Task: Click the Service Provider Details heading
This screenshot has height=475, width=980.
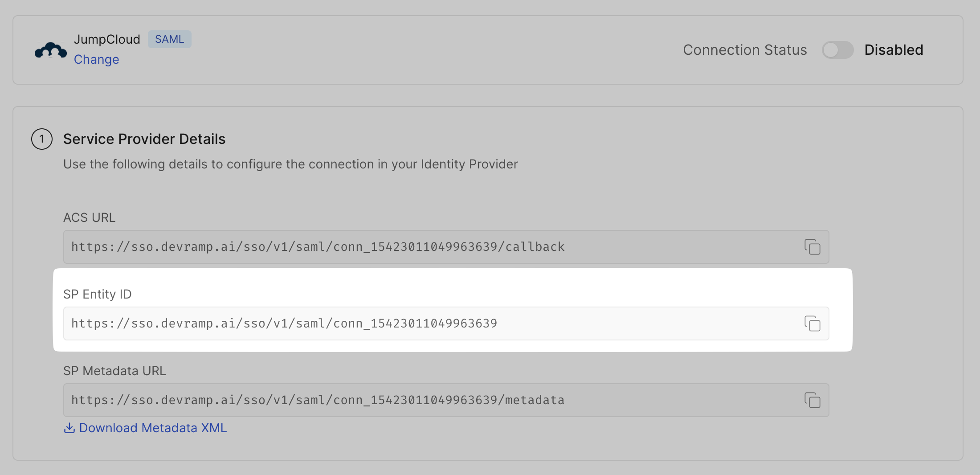Action: pyautogui.click(x=144, y=139)
